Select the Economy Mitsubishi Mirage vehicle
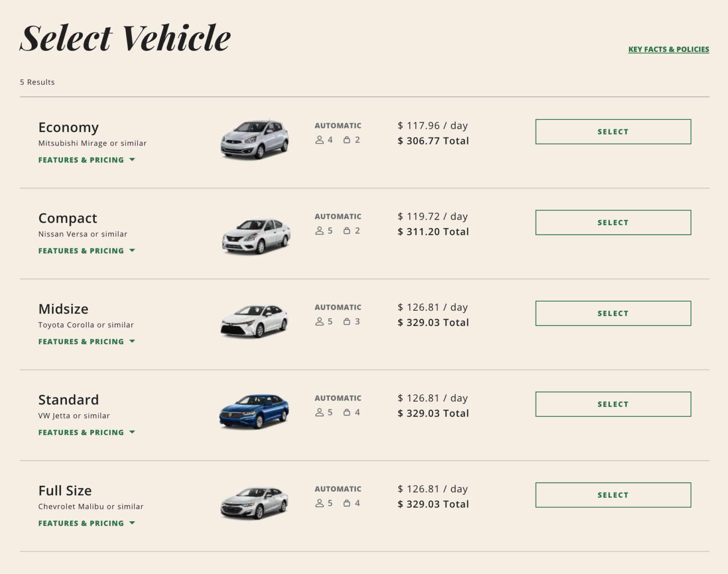Image resolution: width=728 pixels, height=574 pixels. click(x=613, y=132)
